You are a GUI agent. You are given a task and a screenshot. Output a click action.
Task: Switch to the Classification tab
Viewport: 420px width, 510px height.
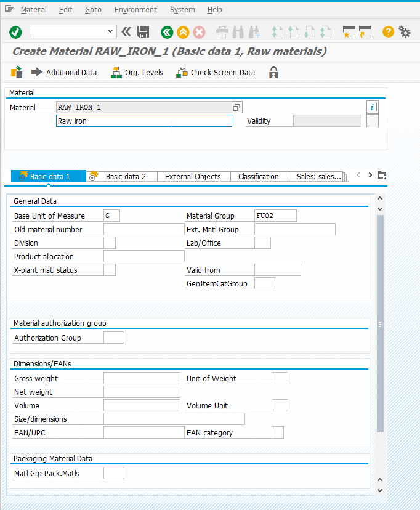259,176
